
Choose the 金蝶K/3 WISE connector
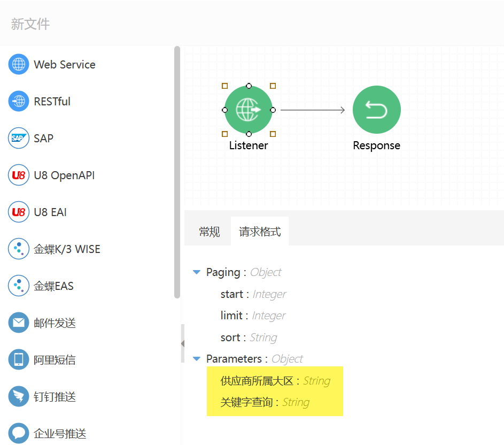pyautogui.click(x=18, y=249)
